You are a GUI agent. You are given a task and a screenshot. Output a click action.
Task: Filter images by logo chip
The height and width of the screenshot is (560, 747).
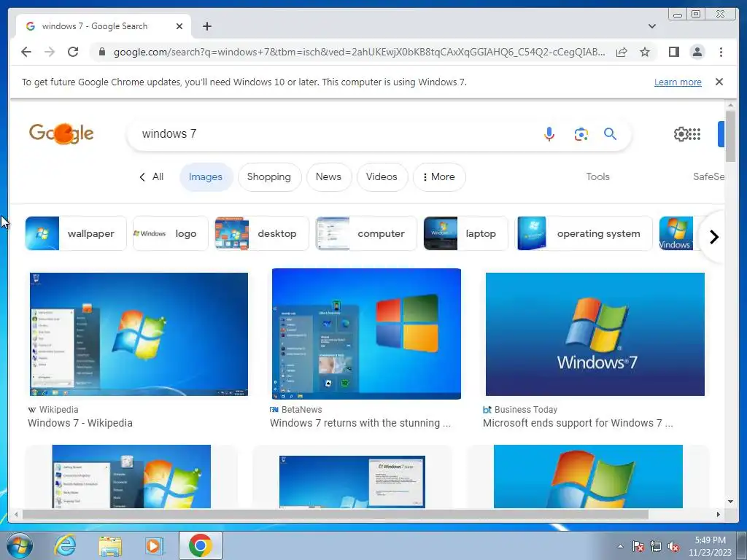(171, 233)
